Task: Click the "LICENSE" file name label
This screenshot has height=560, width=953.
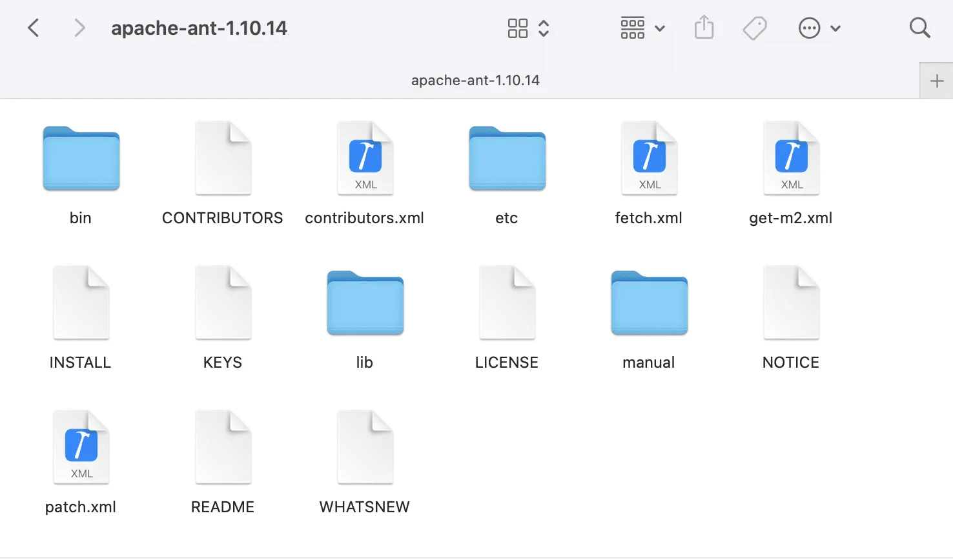Action: pos(507,363)
